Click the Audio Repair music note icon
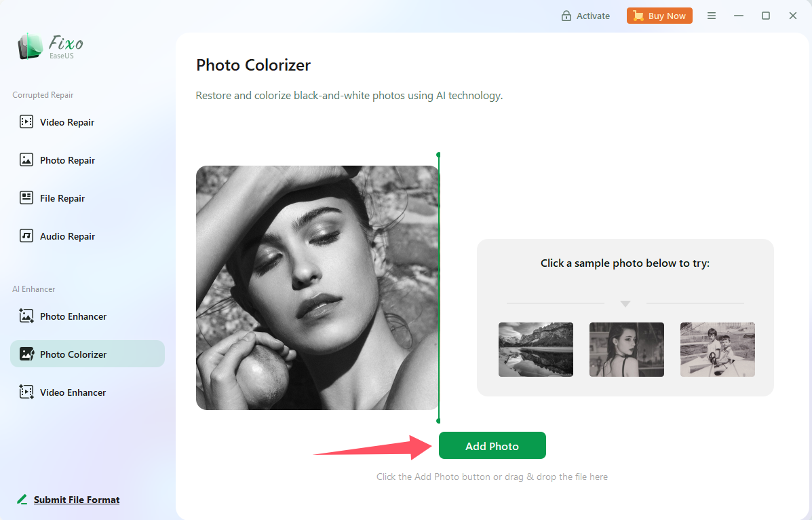812x520 pixels. (x=26, y=236)
